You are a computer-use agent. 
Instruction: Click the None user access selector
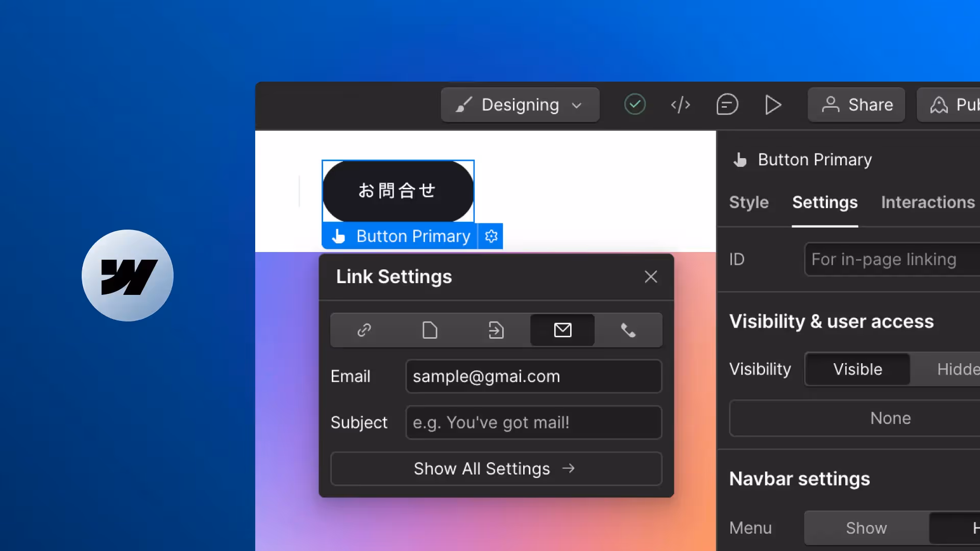pos(890,418)
